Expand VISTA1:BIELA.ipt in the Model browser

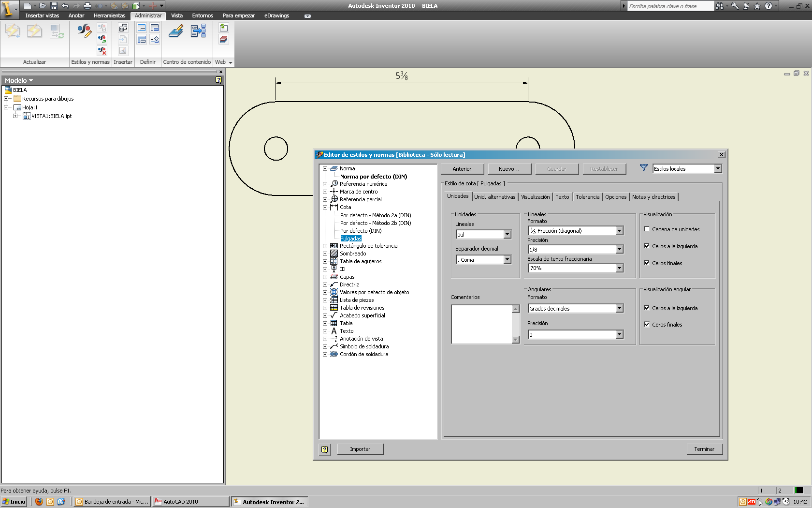click(15, 116)
